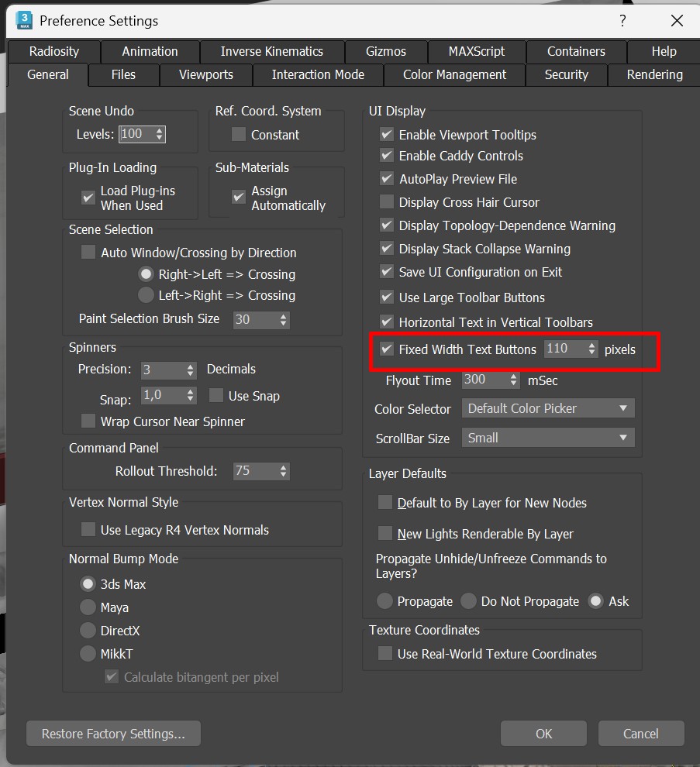700x767 pixels.
Task: Switch to the Gizmos tab
Action: 386,51
